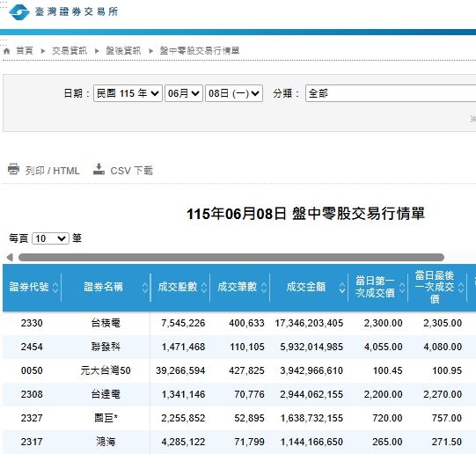Click stock code 2317
This screenshot has width=476, height=454.
(x=32, y=442)
